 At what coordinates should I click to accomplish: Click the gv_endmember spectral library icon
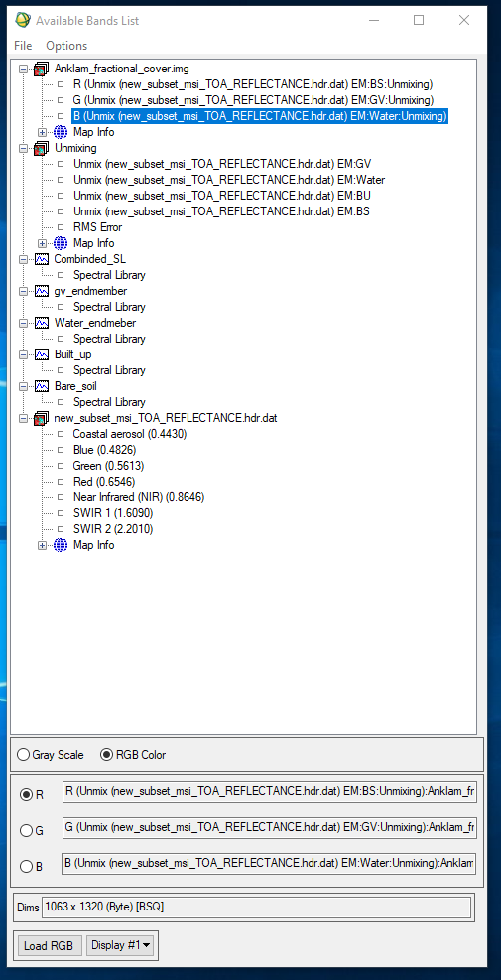pyautogui.click(x=42, y=291)
